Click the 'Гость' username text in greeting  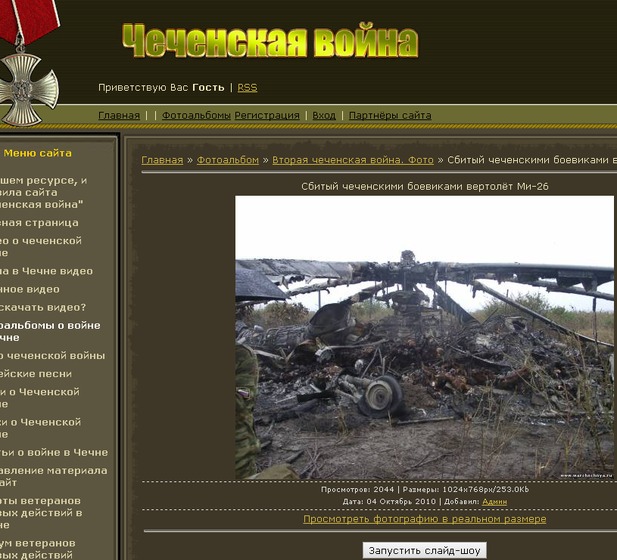pos(208,88)
